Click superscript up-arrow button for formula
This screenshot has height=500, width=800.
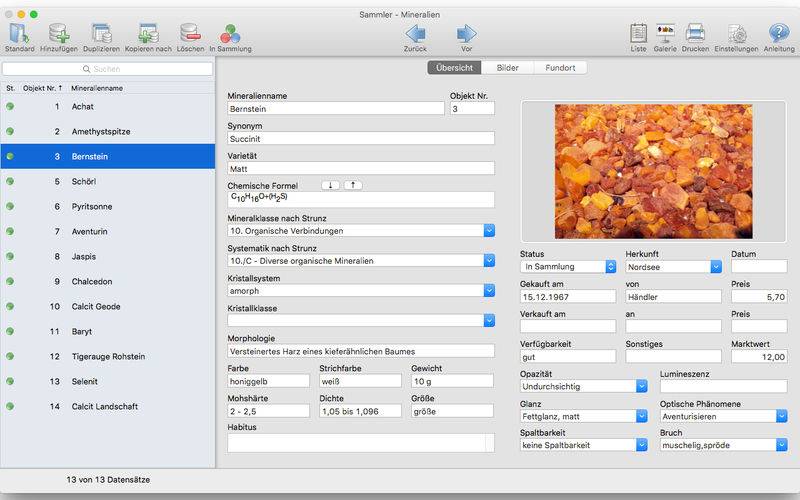pyautogui.click(x=353, y=185)
